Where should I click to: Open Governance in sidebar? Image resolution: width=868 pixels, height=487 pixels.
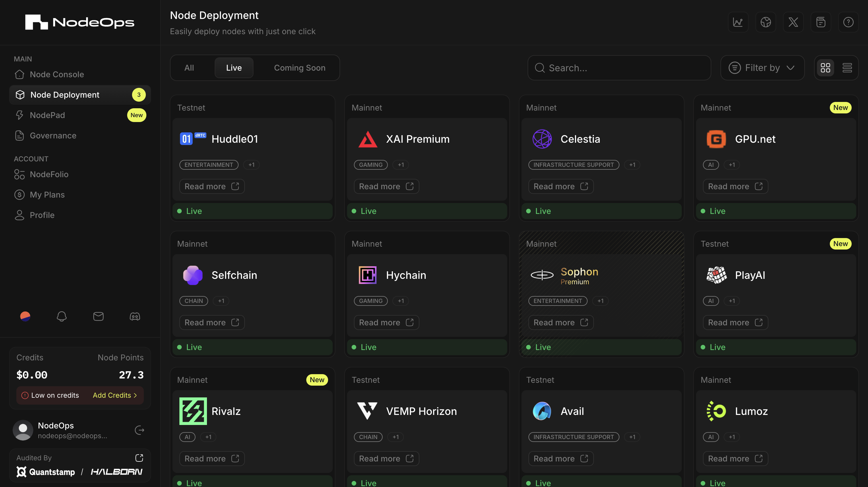click(80, 136)
